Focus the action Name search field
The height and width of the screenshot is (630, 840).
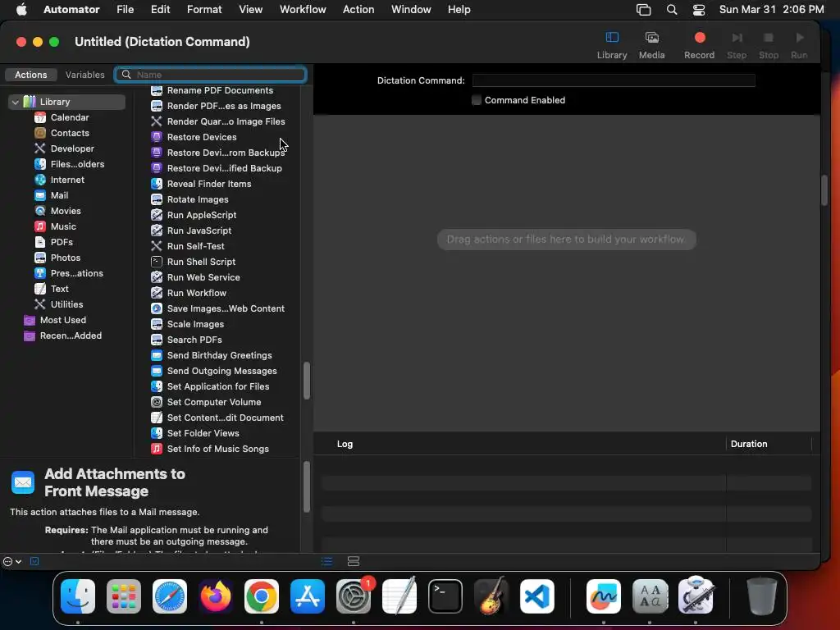211,75
